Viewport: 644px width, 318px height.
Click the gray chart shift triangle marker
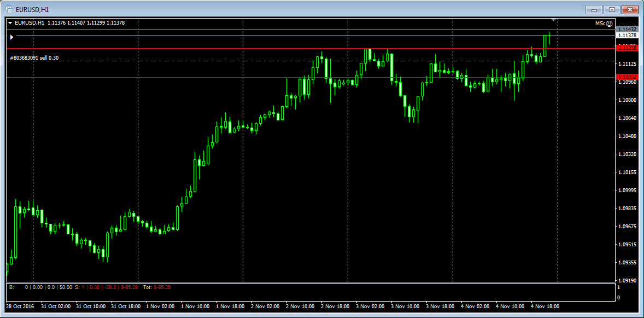click(x=554, y=20)
